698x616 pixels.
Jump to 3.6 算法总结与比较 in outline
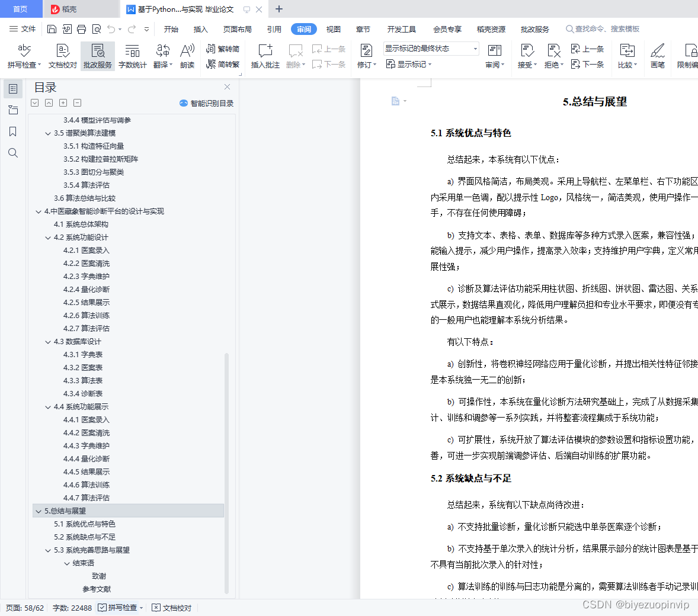click(x=85, y=198)
